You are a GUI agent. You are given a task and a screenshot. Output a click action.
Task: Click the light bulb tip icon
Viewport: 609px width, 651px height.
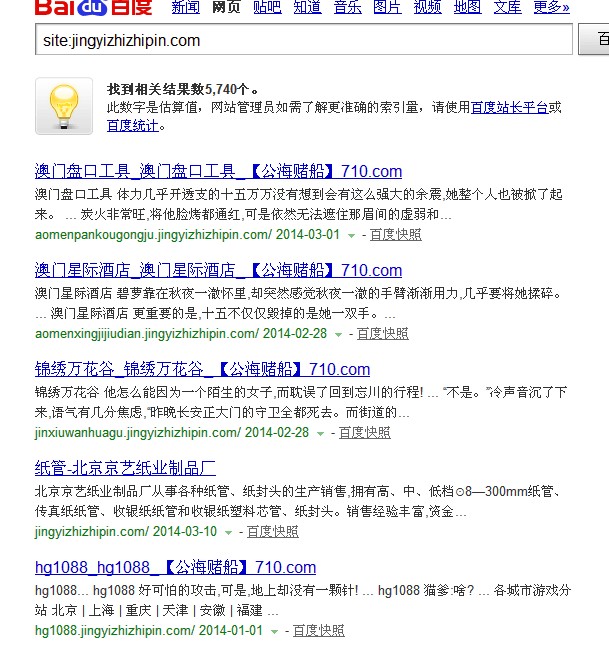[64, 106]
